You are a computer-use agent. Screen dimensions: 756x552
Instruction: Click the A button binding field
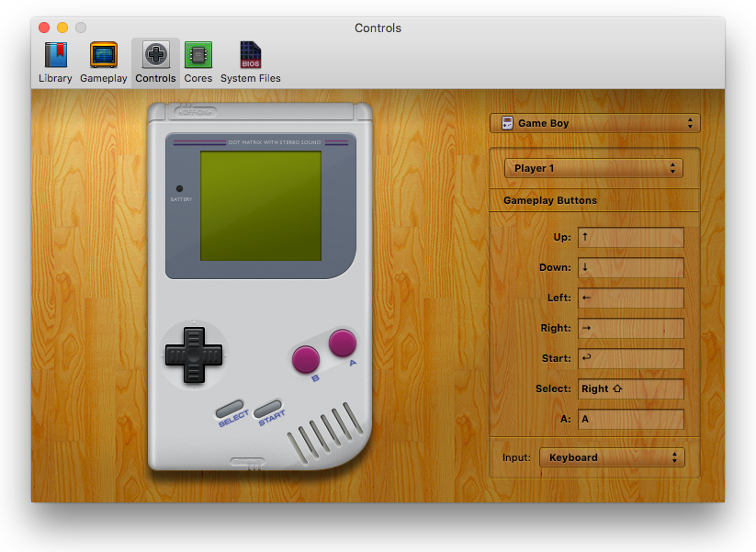click(630, 419)
